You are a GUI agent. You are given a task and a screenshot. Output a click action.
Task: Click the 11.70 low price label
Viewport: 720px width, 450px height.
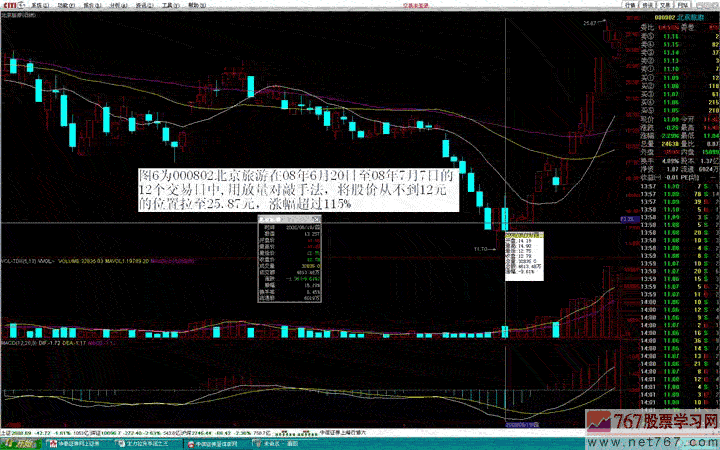(480, 249)
